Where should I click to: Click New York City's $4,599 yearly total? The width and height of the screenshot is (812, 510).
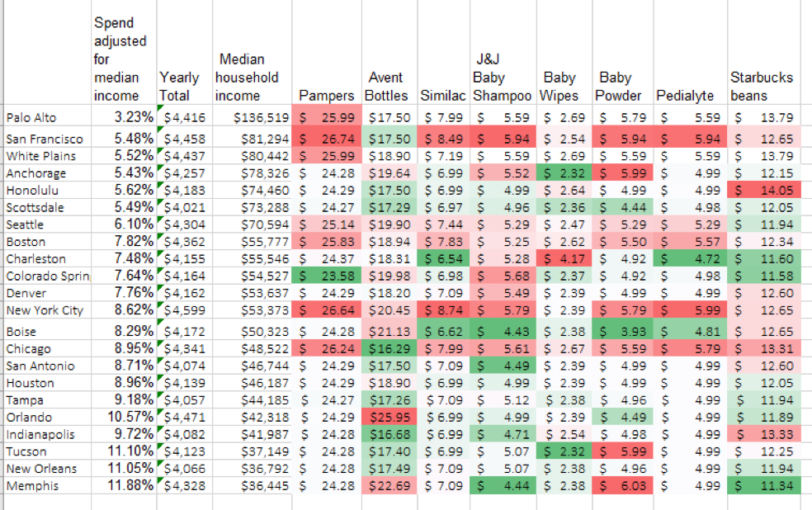184,309
